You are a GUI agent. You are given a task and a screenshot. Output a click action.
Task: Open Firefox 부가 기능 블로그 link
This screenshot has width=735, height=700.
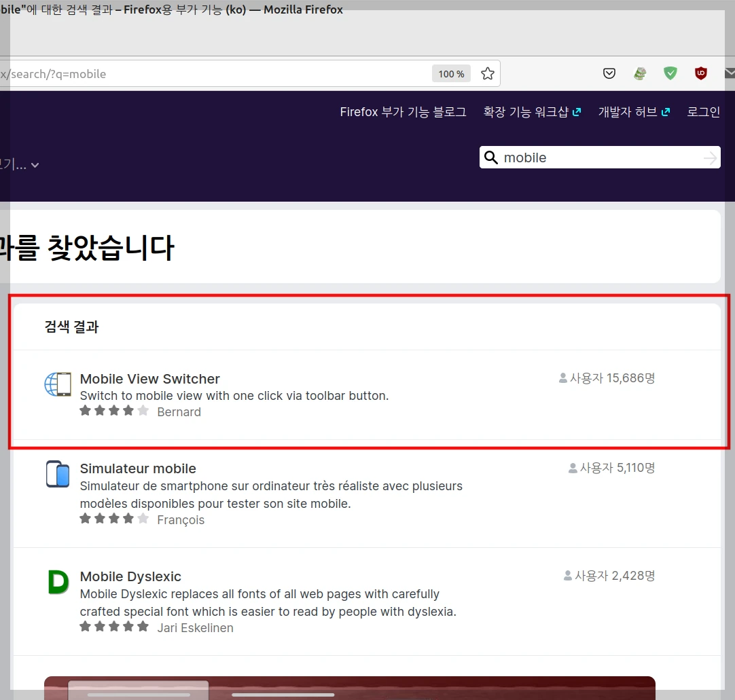(x=403, y=112)
